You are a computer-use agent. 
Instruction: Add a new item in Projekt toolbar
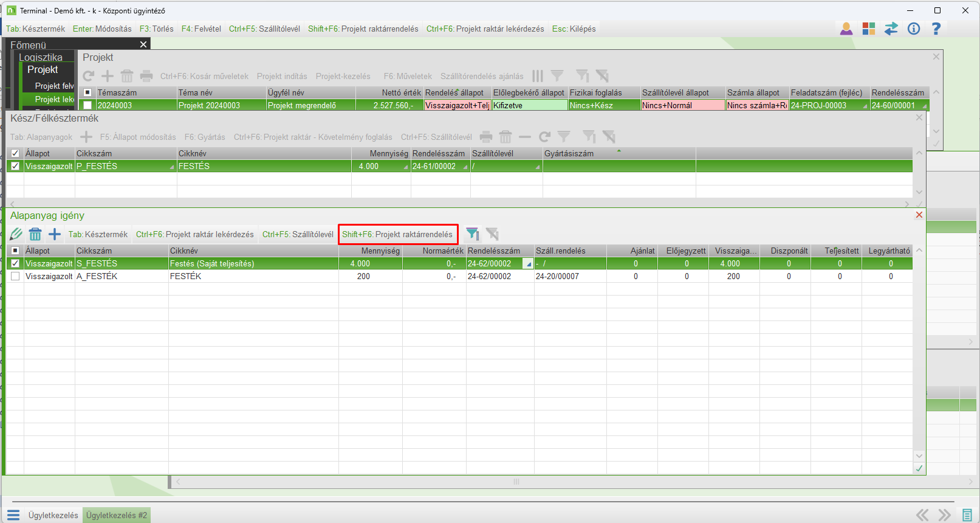pos(108,76)
